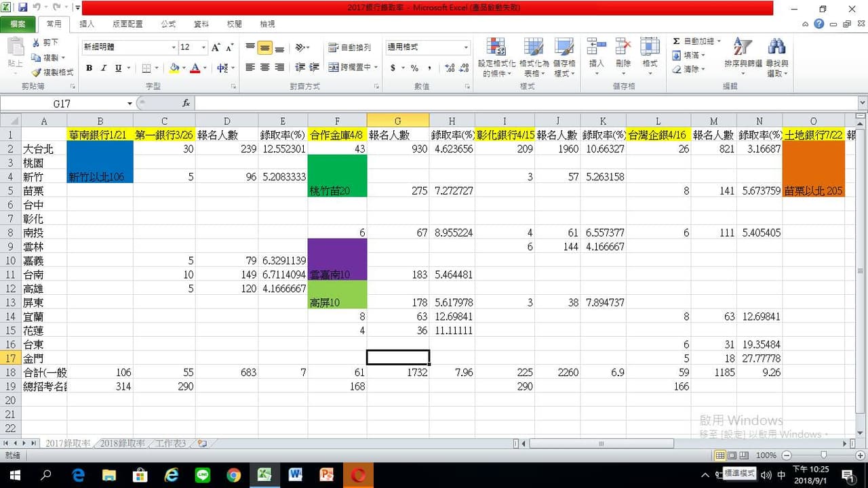Click the Copy (複製) button
The image size is (868, 488).
(x=49, y=58)
